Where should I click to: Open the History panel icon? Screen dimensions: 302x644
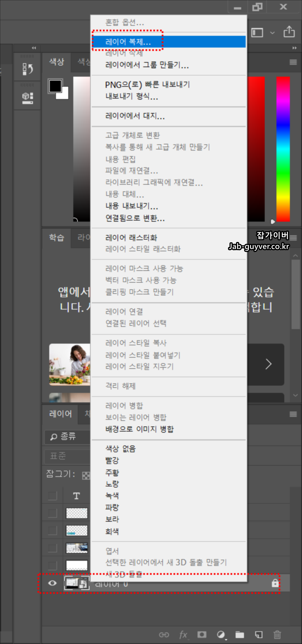tap(27, 69)
